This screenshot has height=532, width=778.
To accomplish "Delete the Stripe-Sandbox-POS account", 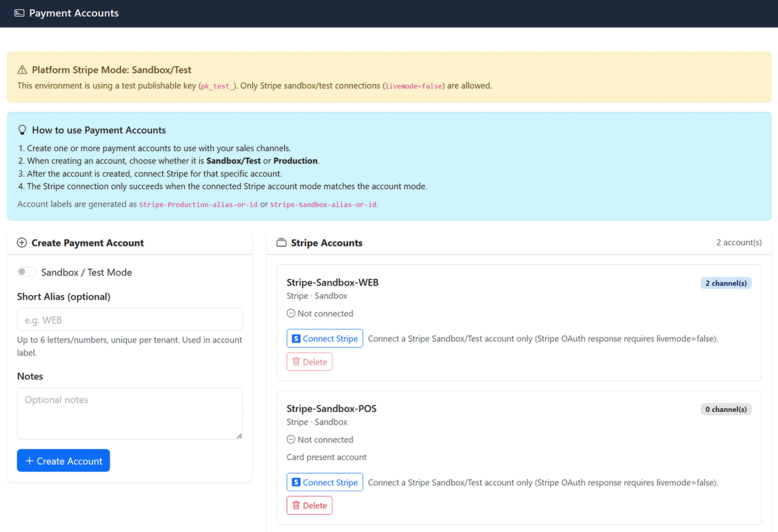I will 309,506.
